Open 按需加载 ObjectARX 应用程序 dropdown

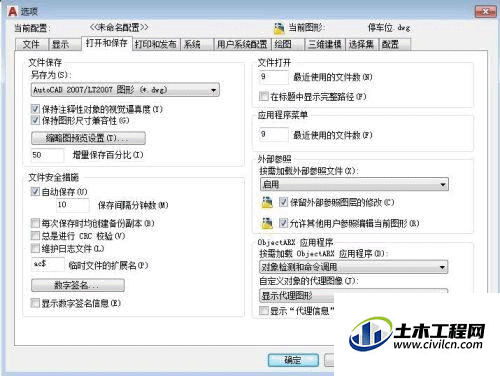pyautogui.click(x=353, y=267)
